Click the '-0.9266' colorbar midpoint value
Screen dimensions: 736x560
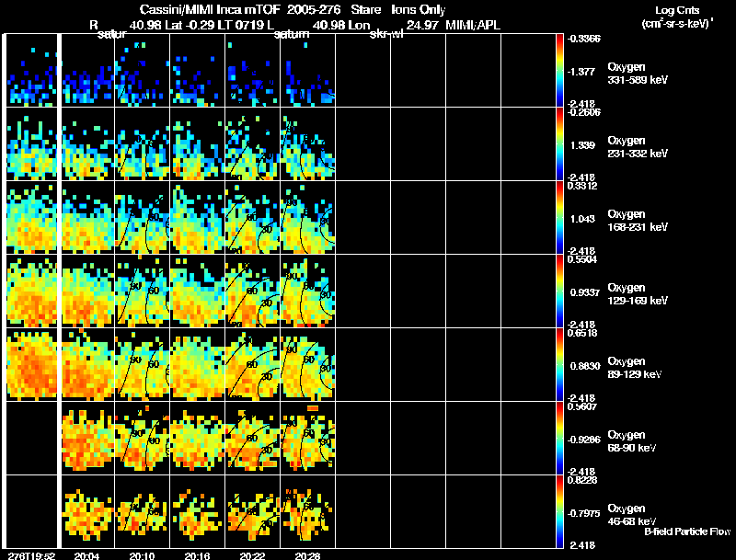[584, 440]
